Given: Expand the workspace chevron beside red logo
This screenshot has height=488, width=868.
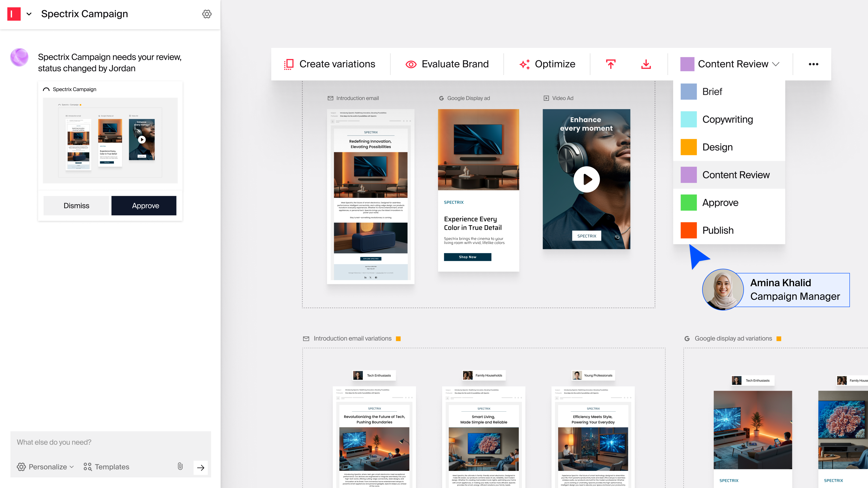Looking at the screenshot, I should coord(29,14).
